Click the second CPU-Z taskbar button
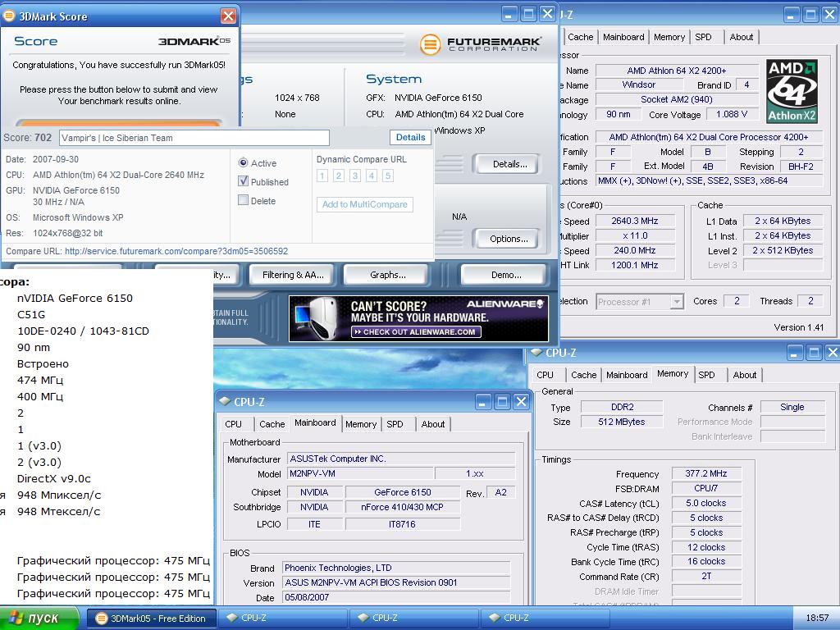 click(x=414, y=619)
